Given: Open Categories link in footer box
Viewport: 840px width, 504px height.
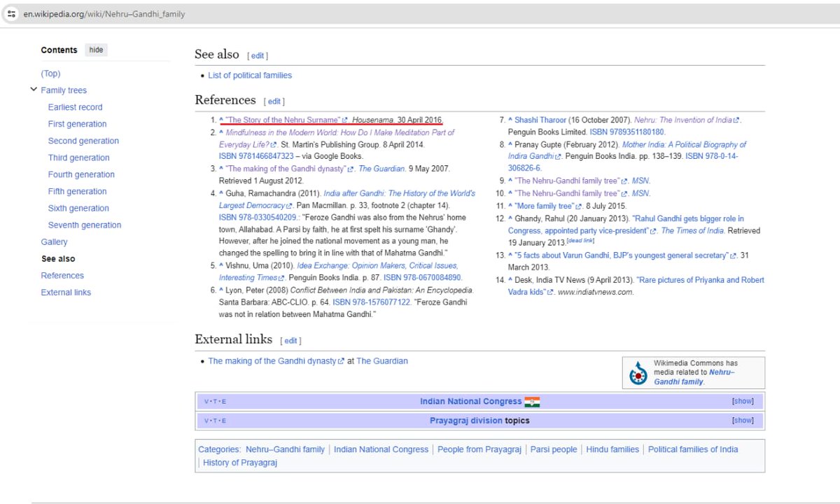Looking at the screenshot, I should 219,449.
